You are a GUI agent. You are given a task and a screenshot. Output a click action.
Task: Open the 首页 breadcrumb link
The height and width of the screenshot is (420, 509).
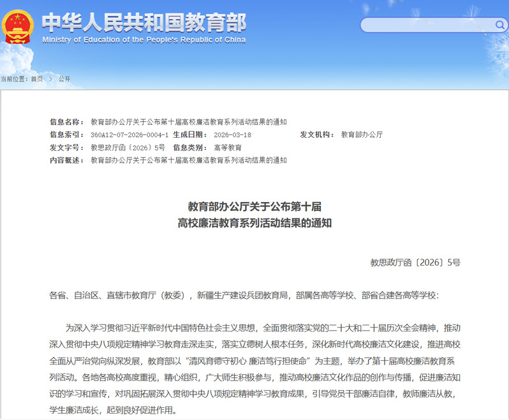tap(37, 79)
